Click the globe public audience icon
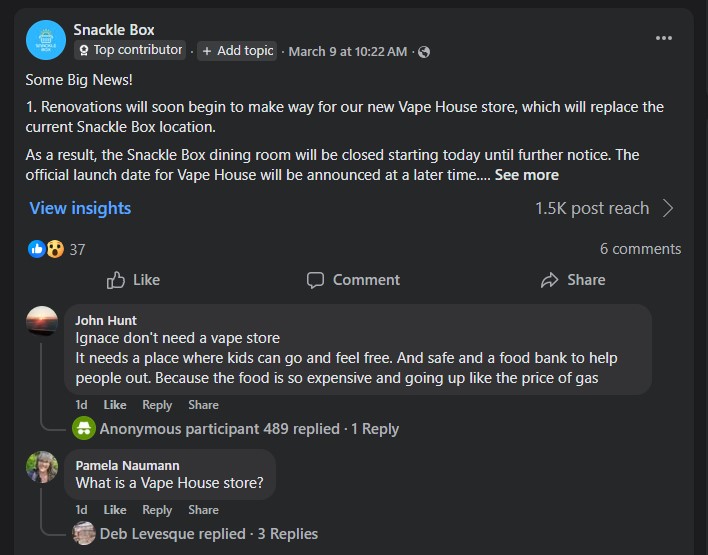 click(424, 52)
